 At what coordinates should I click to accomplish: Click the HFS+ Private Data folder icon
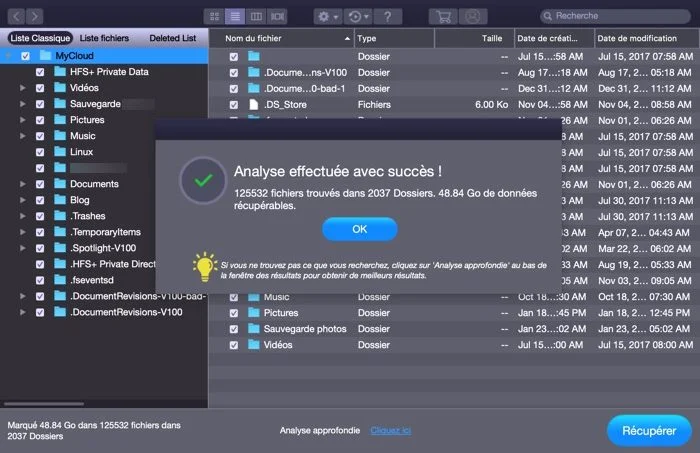(60, 71)
